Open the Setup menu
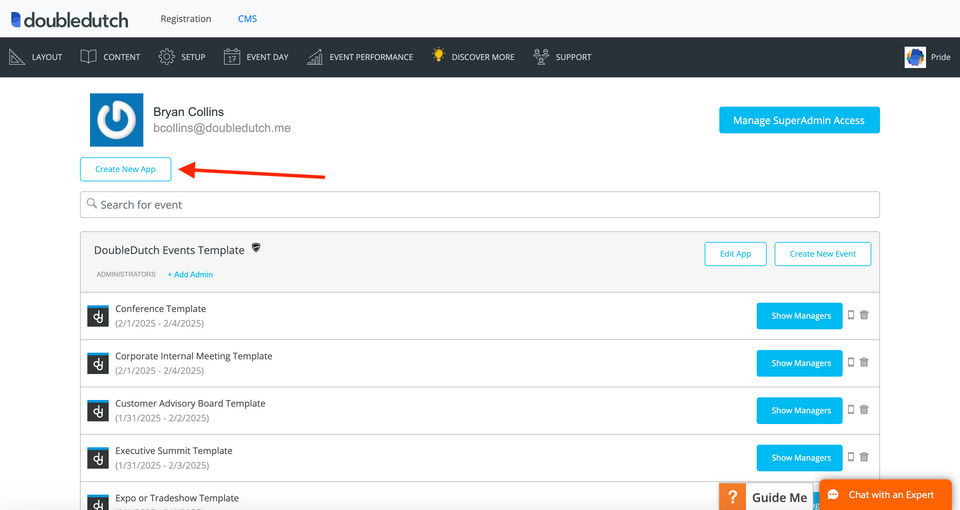This screenshot has height=510, width=960. [182, 57]
